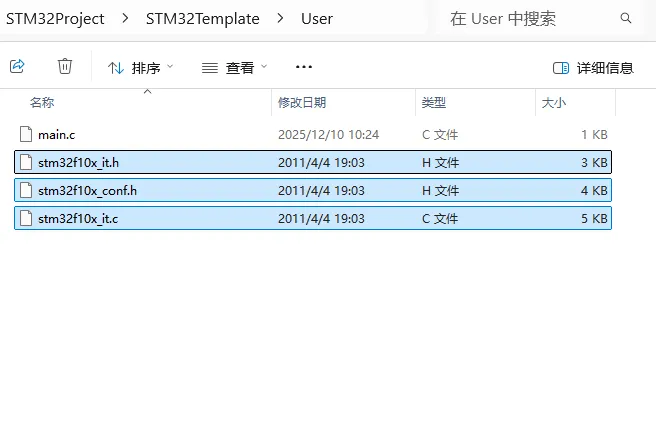Open the 排序 sort dropdown
The width and height of the screenshot is (656, 439).
click(x=140, y=67)
